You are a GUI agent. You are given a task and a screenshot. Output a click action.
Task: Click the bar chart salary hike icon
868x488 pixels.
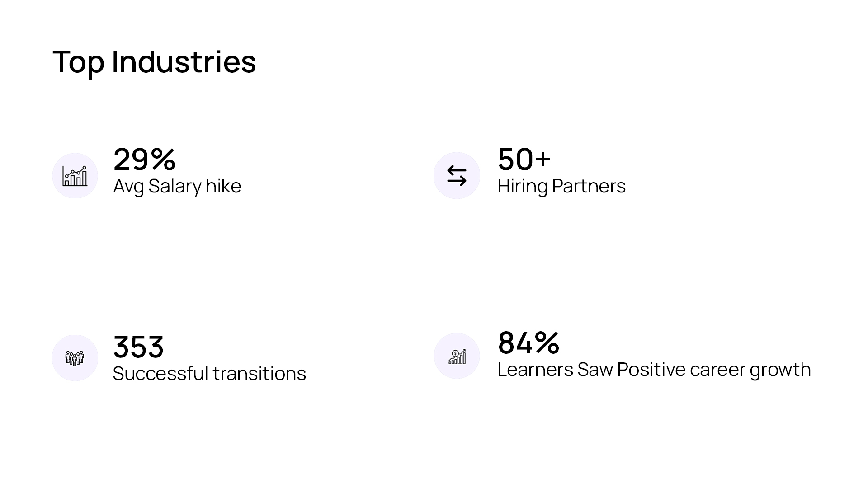click(75, 176)
